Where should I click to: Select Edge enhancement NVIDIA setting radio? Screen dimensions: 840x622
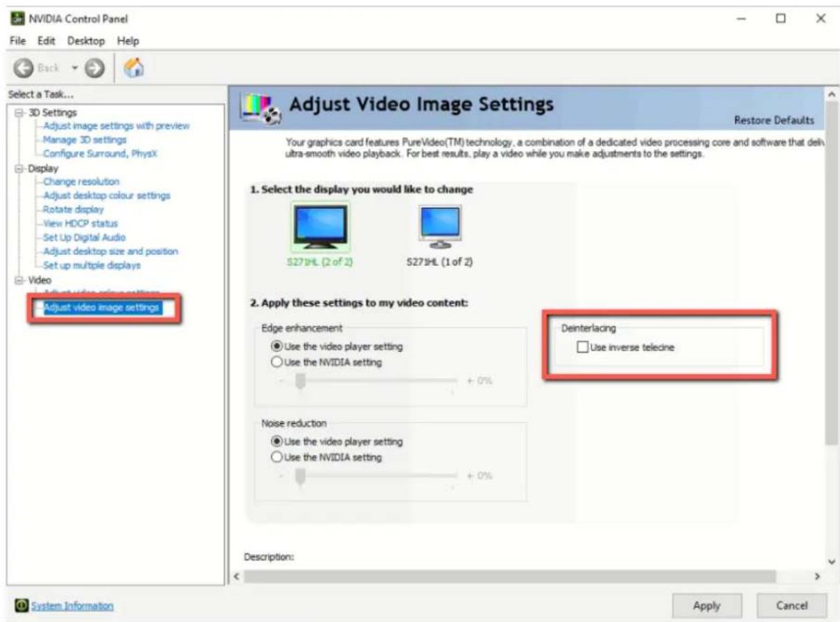point(277,362)
